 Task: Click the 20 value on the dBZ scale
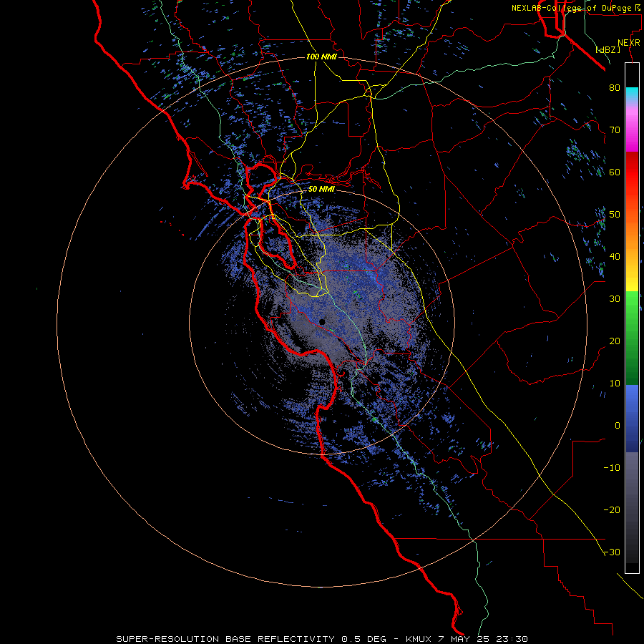click(x=615, y=341)
